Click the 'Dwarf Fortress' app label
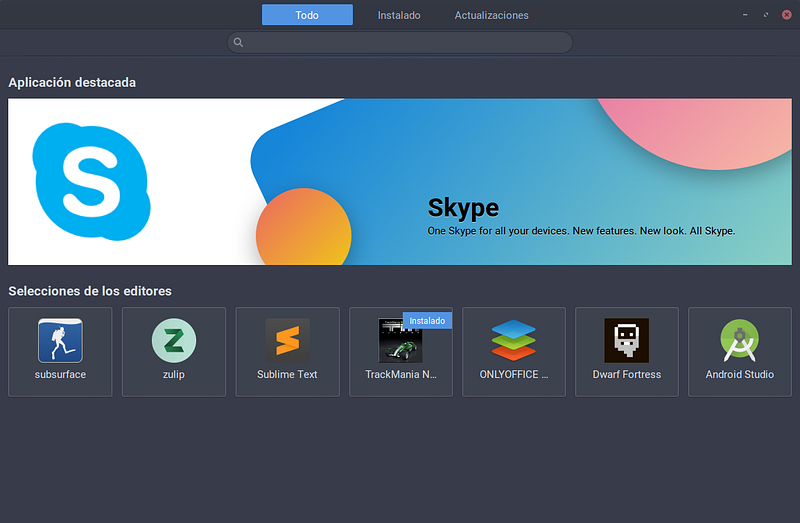Image resolution: width=800 pixels, height=523 pixels. coord(627,374)
